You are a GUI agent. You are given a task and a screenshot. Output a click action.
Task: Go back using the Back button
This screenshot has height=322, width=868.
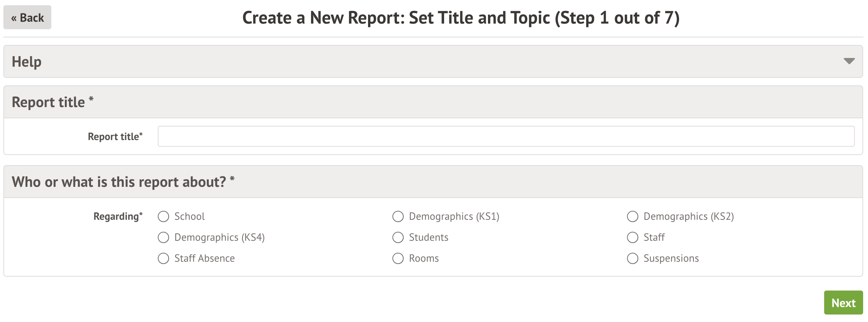[27, 18]
